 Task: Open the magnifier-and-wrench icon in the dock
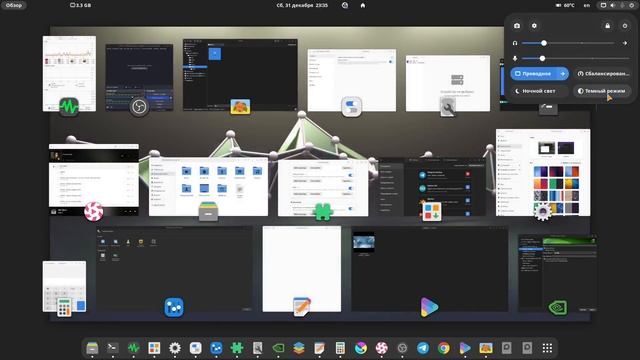(x=258, y=348)
